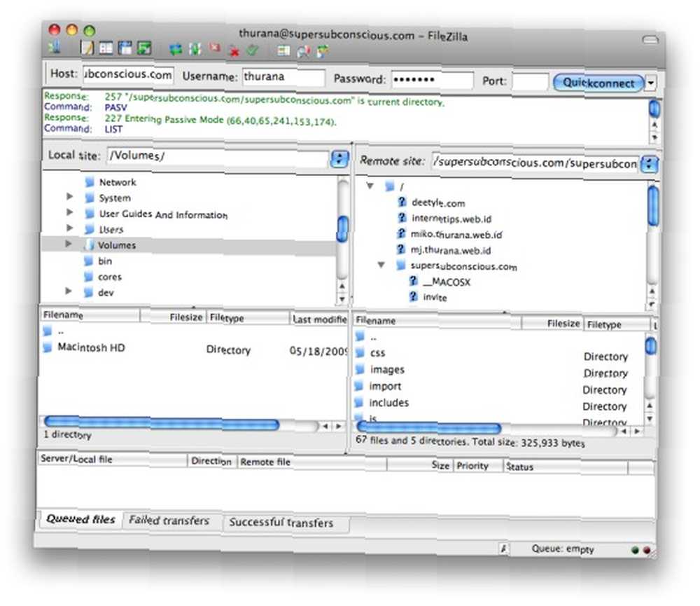Viewport: 700px width, 606px height.
Task: Toggle message log display
Action: pos(87,48)
